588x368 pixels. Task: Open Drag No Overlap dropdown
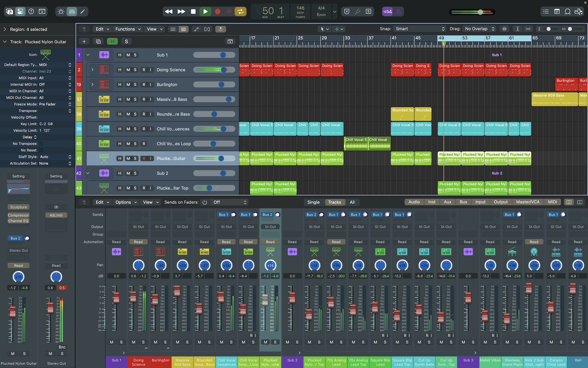(x=479, y=29)
